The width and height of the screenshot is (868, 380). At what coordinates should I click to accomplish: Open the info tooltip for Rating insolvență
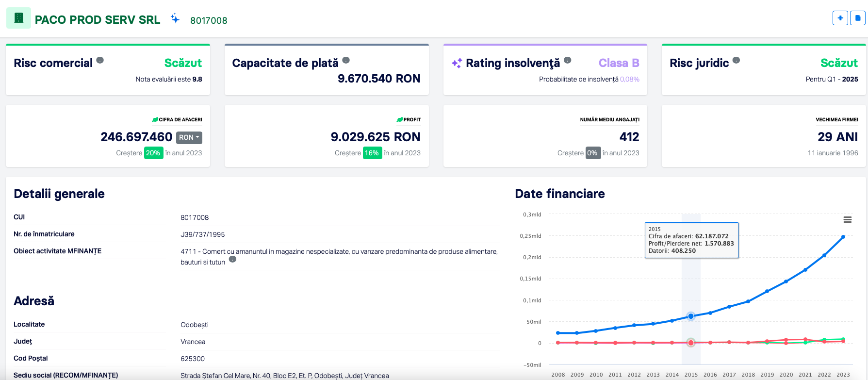pyautogui.click(x=568, y=60)
